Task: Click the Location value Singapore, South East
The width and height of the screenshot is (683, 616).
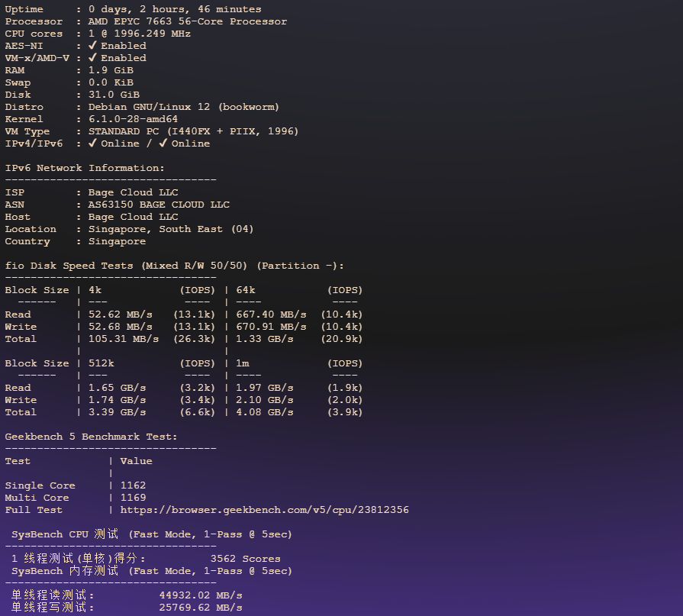Action: [170, 229]
